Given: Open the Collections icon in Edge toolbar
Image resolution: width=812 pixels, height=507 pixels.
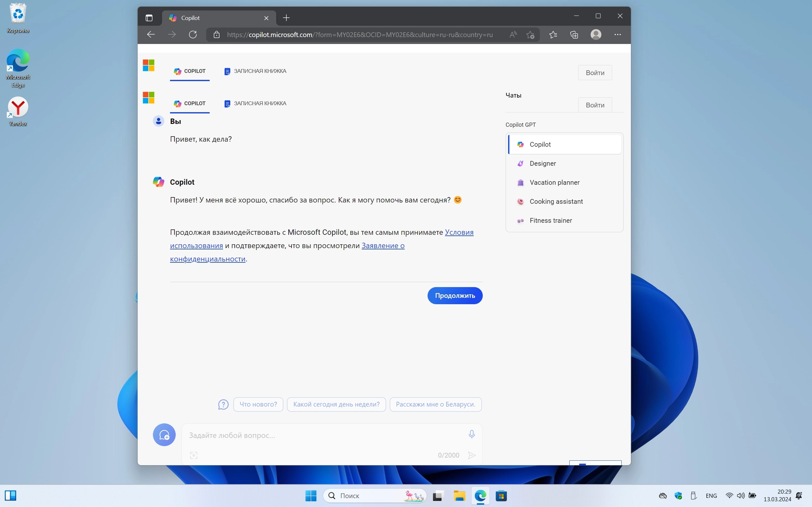Looking at the screenshot, I should click(x=574, y=35).
